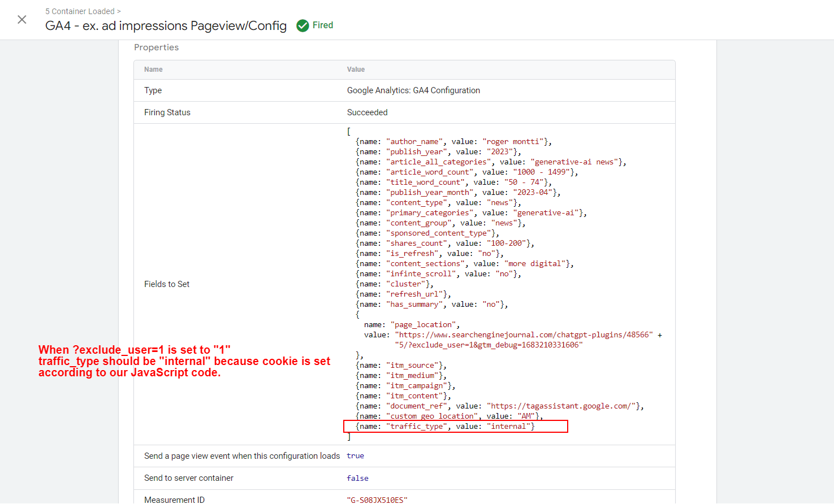Screen dimensions: 834x504
Task: Click the Value column header
Action: [355, 69]
